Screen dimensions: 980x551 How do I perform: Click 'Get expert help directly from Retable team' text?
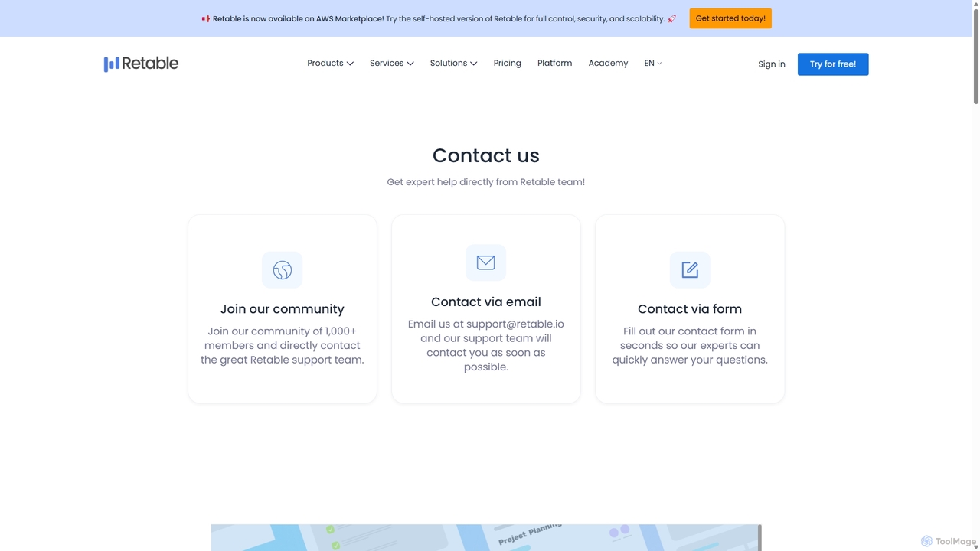coord(486,182)
